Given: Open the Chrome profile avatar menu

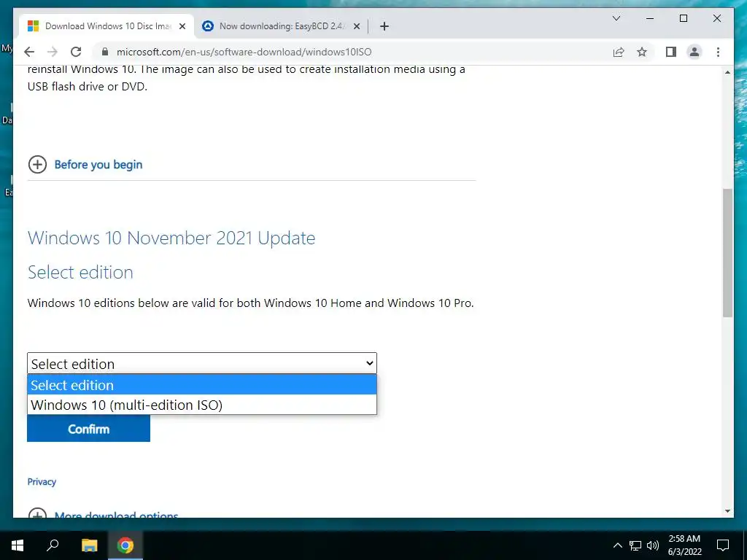Looking at the screenshot, I should pos(694,52).
